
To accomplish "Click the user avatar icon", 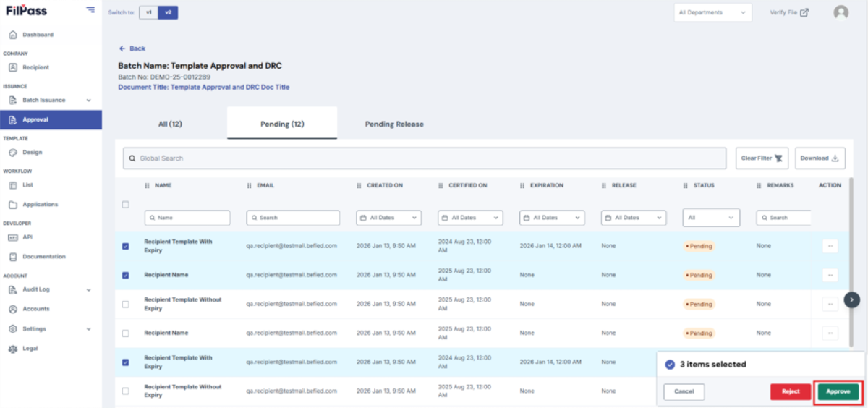I will coord(841,12).
